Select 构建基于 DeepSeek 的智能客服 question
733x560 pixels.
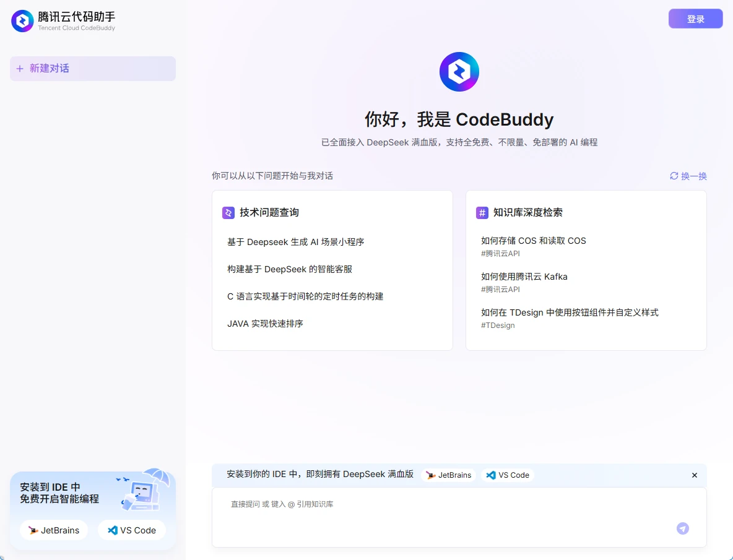[289, 269]
